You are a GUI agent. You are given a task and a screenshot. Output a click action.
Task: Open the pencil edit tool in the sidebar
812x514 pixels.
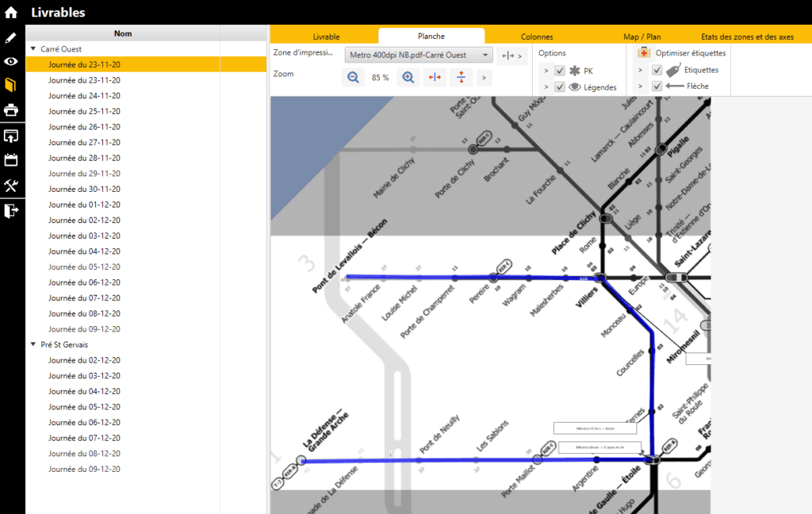click(11, 38)
